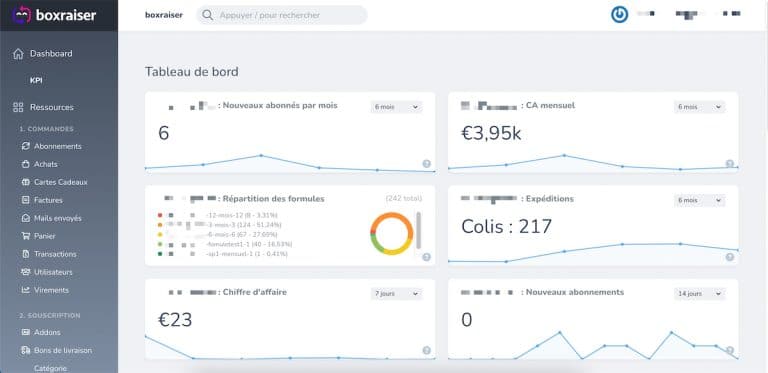Click the Factures document icon
The width and height of the screenshot is (768, 373).
point(26,200)
